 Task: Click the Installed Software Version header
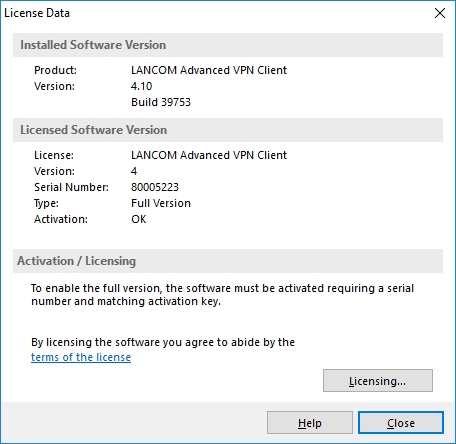(93, 45)
